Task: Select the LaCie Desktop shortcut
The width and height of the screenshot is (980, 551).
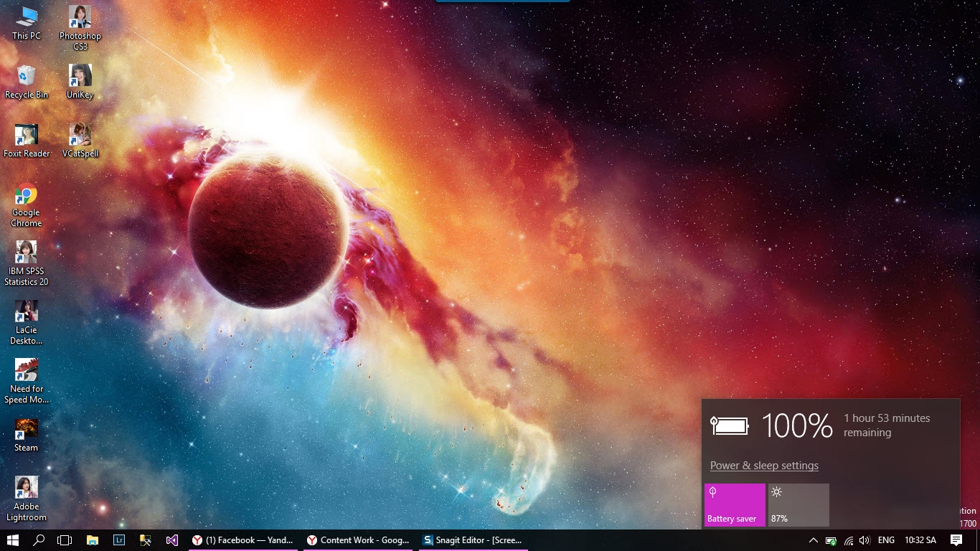Action: coord(27,323)
